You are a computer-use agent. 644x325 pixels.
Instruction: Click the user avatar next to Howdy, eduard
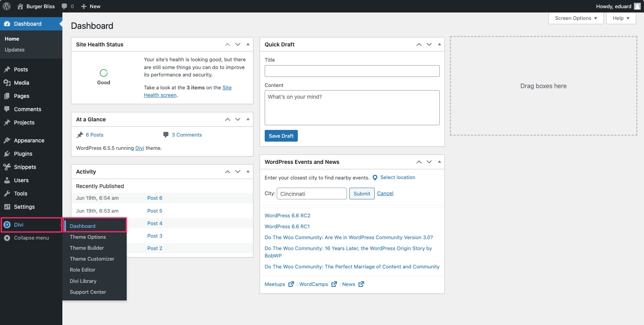pos(637,6)
